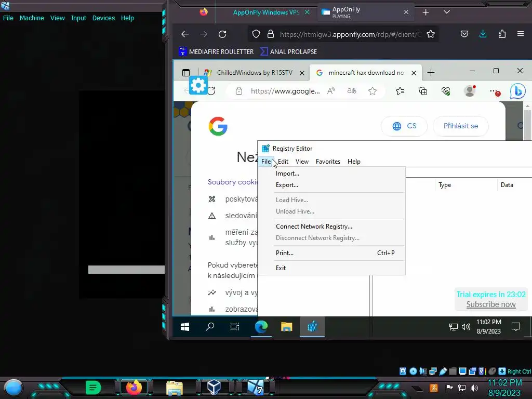
Task: Open File Explorer in remote taskbar
Action: [287, 327]
